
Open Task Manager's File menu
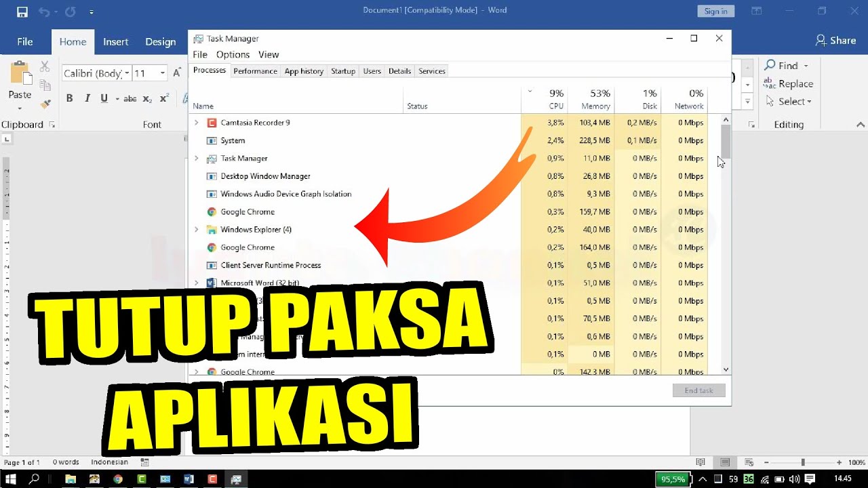click(x=200, y=54)
